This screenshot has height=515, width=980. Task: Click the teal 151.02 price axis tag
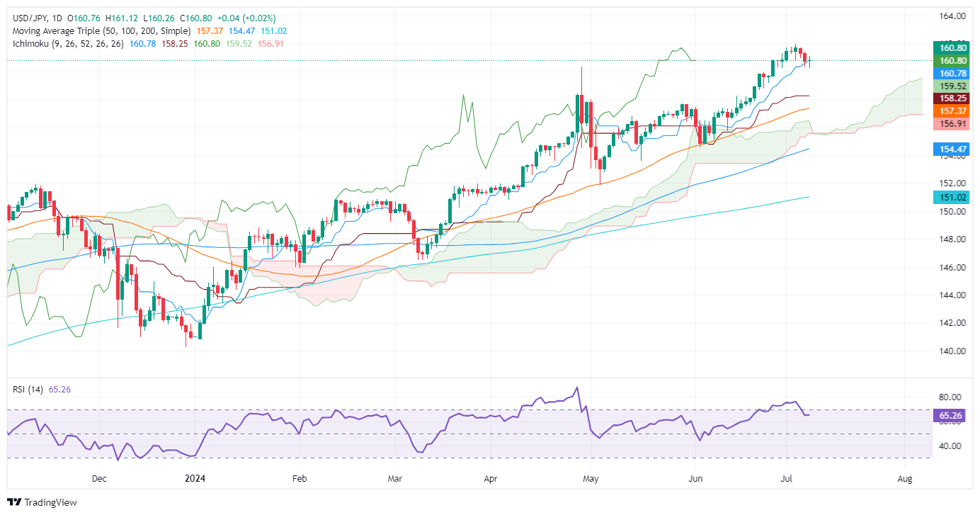(952, 198)
